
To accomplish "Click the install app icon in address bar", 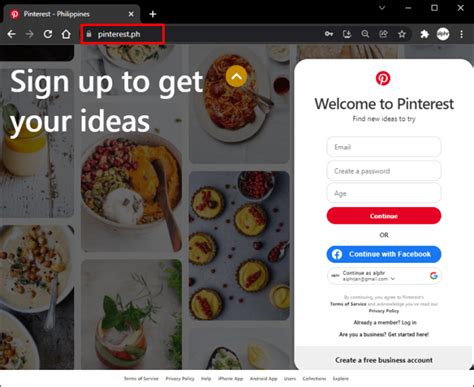I will [347, 34].
